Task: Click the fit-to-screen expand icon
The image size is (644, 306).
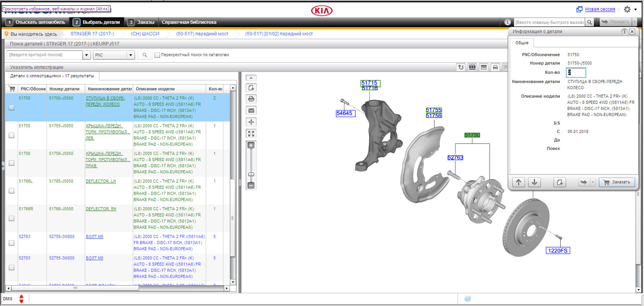Action: (x=251, y=133)
